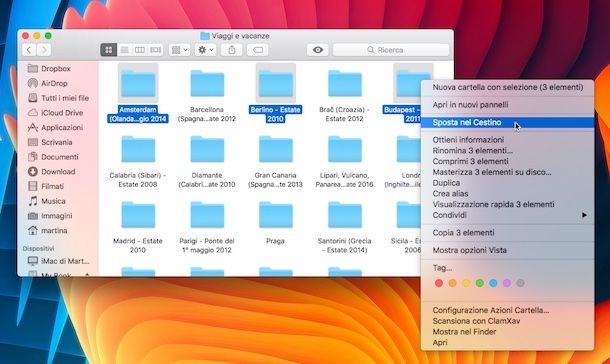Screen dimensions: 610x364
Task: Open AirDrop in the sidebar
Action: [47, 83]
